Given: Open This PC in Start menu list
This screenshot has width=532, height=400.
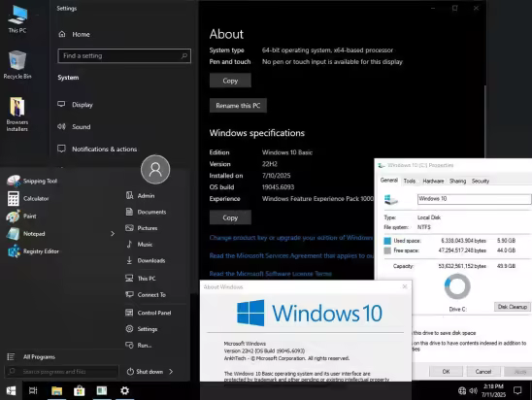Looking at the screenshot, I should (x=141, y=279).
